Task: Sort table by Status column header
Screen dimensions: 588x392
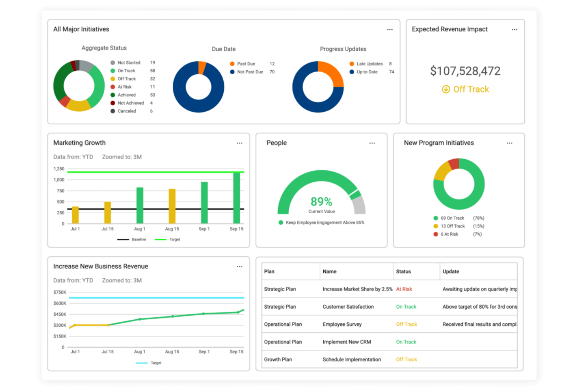Action: [x=403, y=272]
